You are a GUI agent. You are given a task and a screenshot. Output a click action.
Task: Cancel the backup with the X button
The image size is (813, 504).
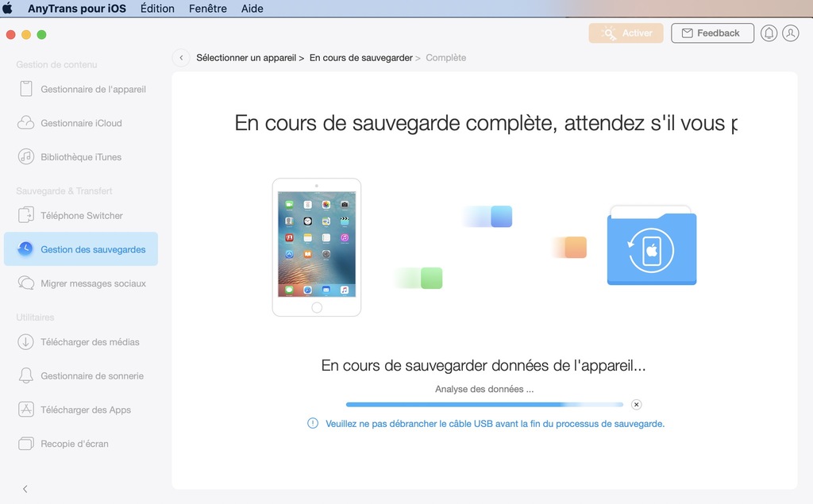tap(636, 405)
